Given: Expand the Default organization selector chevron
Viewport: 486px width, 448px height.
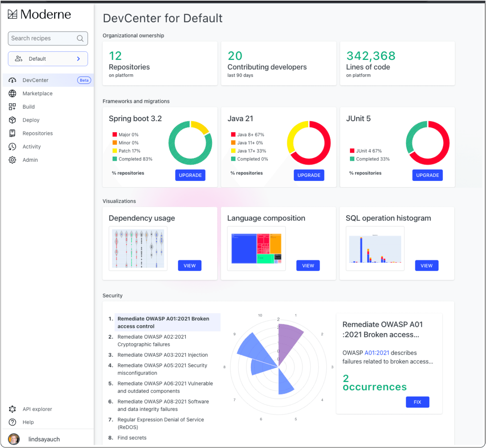Looking at the screenshot, I should point(78,59).
